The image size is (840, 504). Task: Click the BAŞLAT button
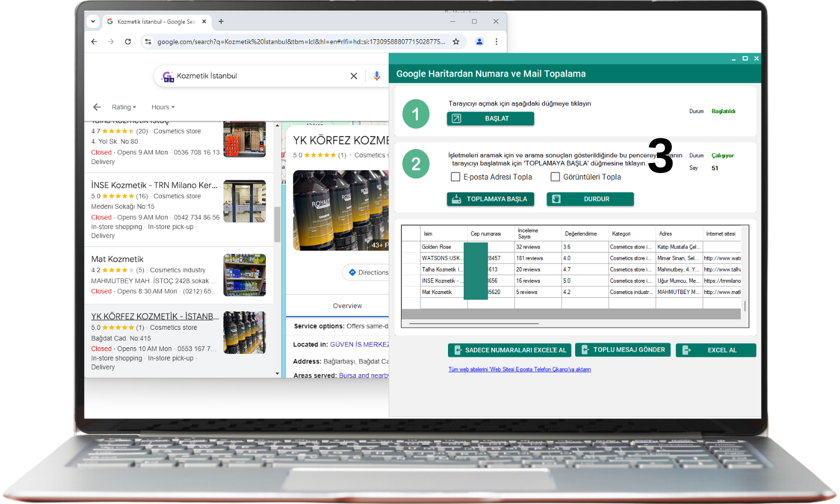click(491, 119)
